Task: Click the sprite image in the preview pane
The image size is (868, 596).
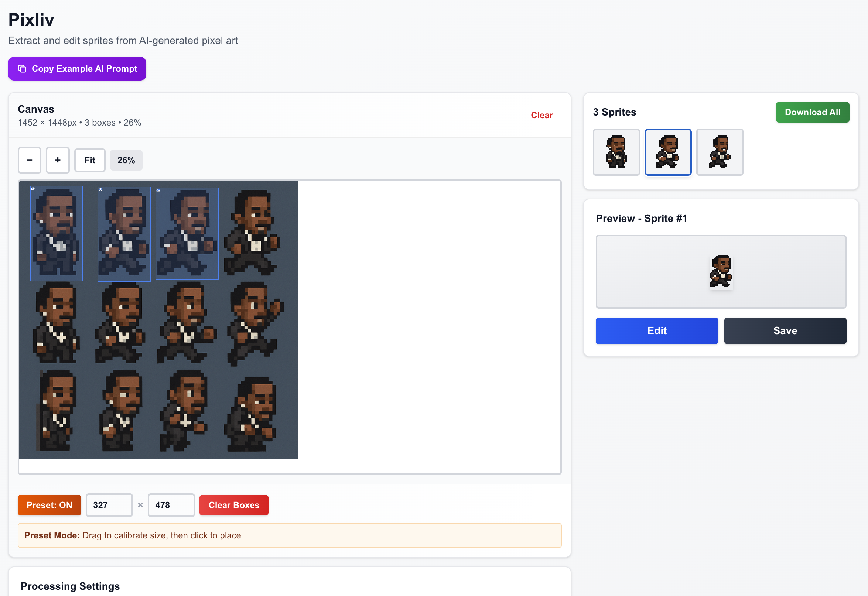Action: click(x=721, y=271)
